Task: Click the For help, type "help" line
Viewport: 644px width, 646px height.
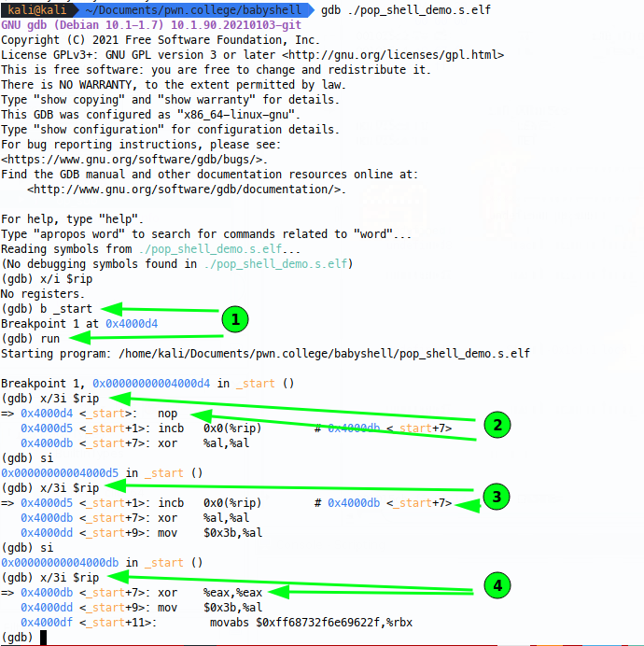Action: click(x=72, y=219)
